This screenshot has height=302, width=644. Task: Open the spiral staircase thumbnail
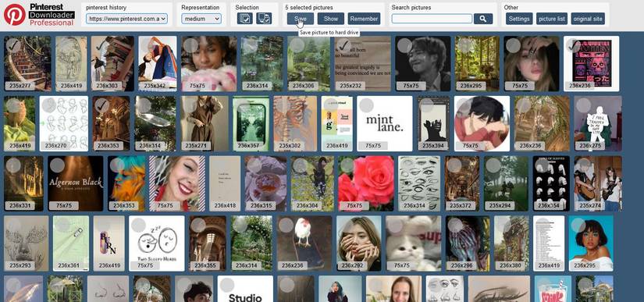(x=27, y=63)
